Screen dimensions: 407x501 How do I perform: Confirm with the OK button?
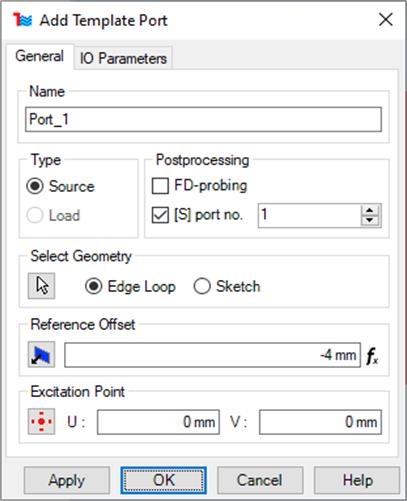point(164,480)
